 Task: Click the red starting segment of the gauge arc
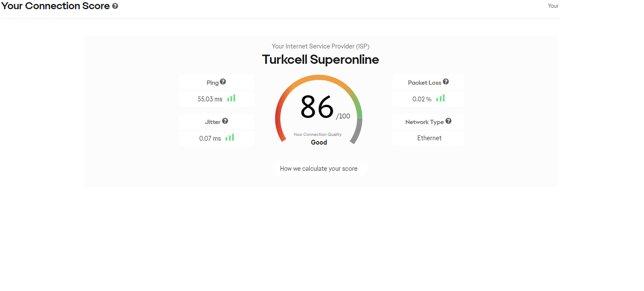point(279,127)
